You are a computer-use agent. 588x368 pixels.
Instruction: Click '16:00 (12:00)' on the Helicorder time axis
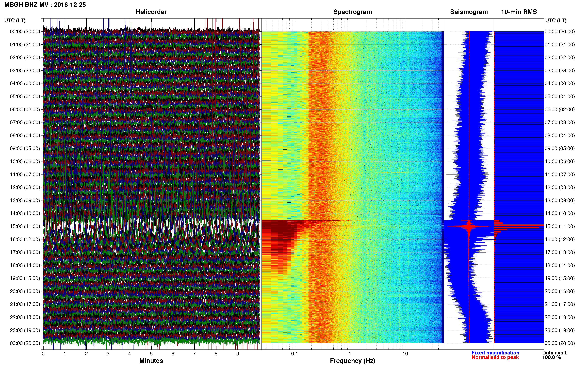click(25, 239)
